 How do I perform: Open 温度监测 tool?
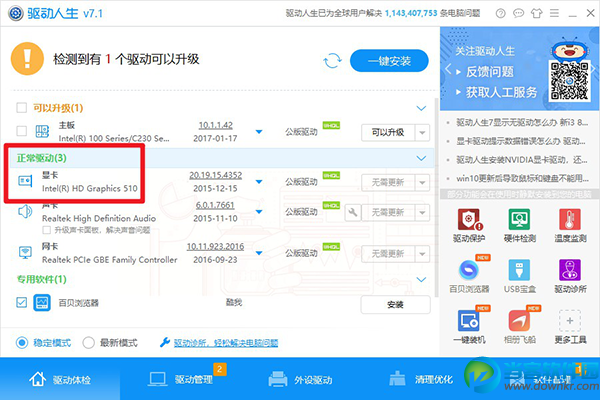pos(570,225)
